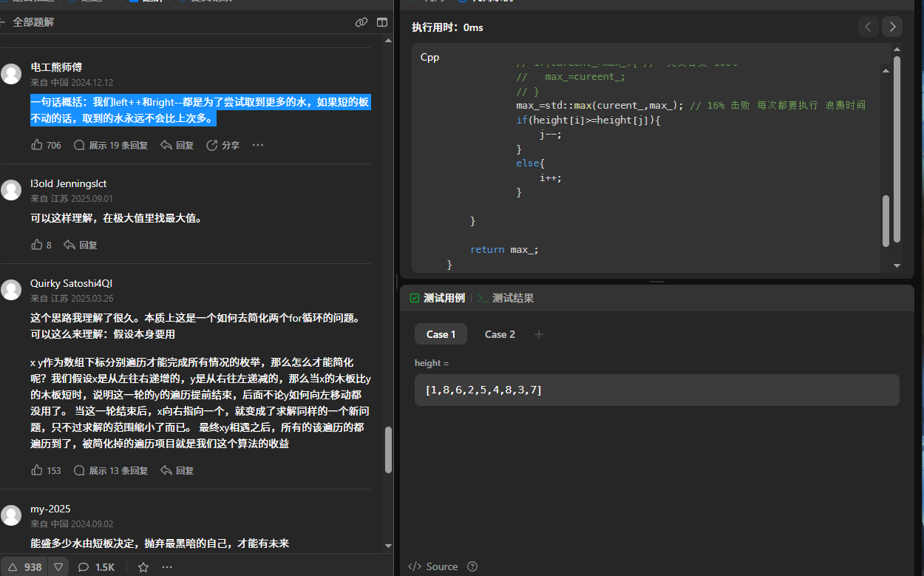Click the return max_; code line
Screen dimensions: 924x576
point(504,249)
